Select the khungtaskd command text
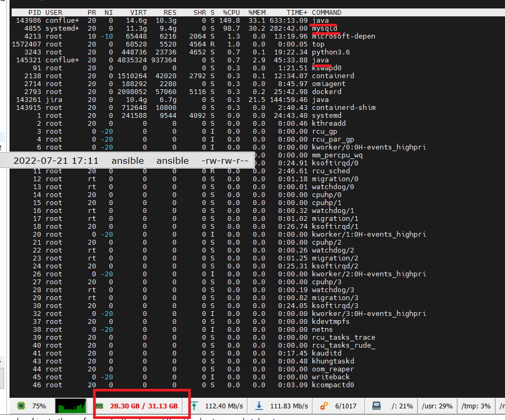505x420 pixels. point(333,361)
